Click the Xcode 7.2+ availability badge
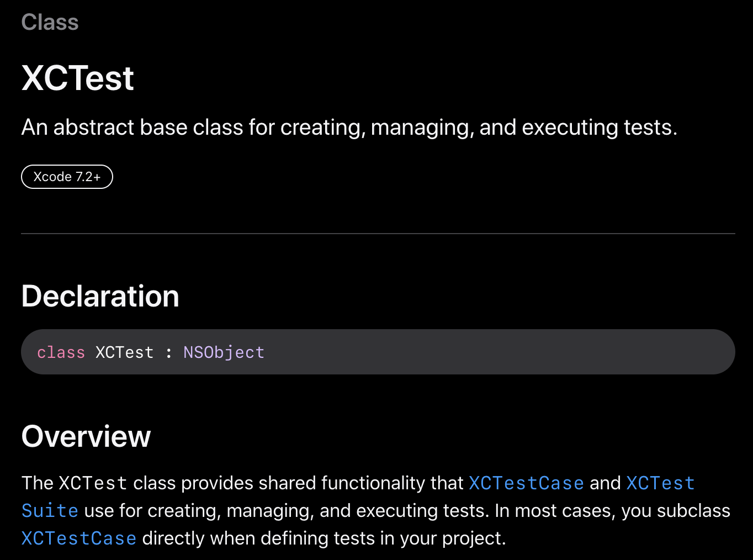The height and width of the screenshot is (560, 753). (67, 177)
